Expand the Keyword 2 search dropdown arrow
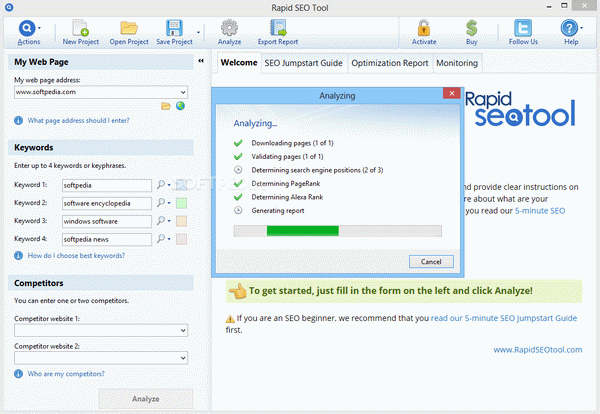600x414 pixels. point(169,203)
